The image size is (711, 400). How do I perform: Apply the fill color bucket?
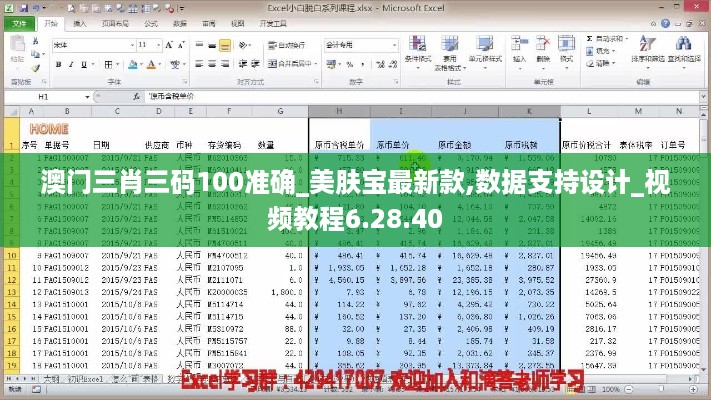(x=132, y=65)
